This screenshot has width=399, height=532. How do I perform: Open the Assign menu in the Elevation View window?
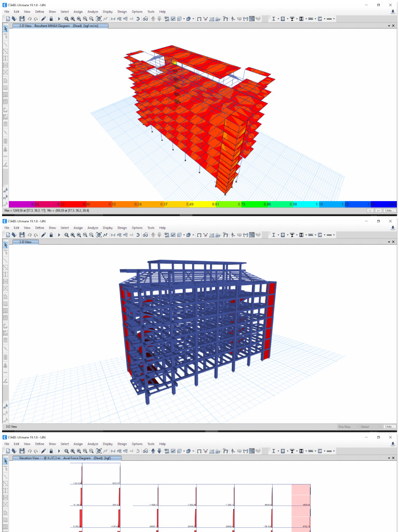click(x=78, y=444)
